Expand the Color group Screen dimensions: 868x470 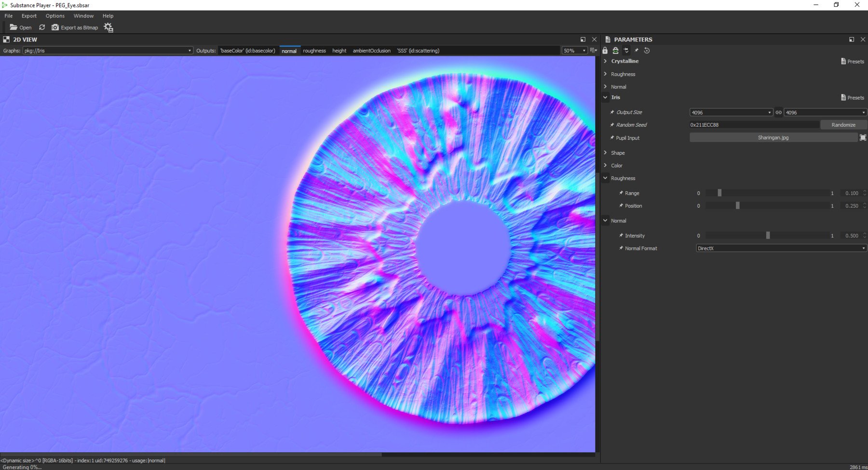(605, 165)
